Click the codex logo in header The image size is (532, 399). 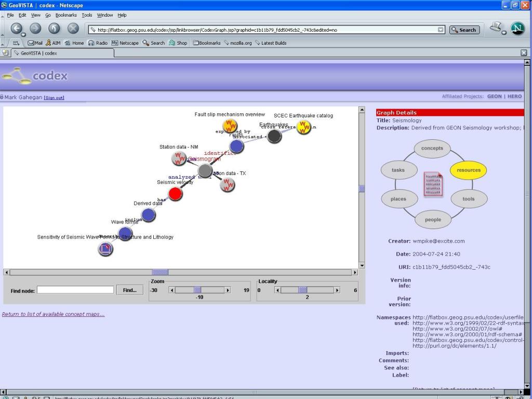click(x=34, y=76)
